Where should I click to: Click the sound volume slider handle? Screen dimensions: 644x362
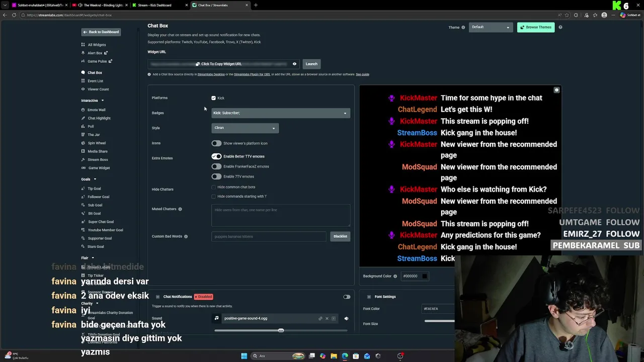[281, 330]
